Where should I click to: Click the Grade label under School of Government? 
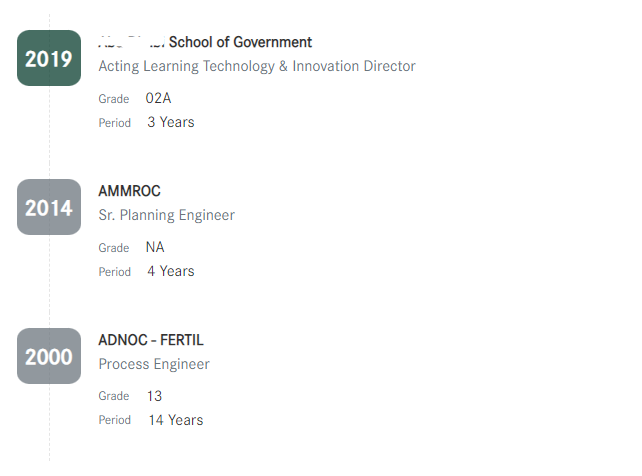[x=114, y=99]
